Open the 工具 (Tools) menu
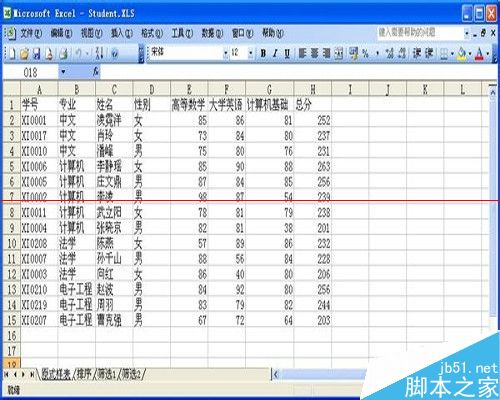The width and height of the screenshot is (500, 400). click(x=182, y=33)
